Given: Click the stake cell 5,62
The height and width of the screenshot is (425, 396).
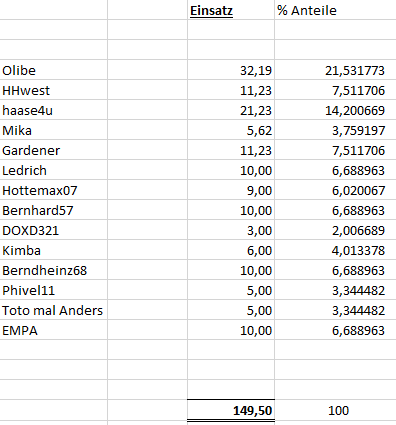Looking at the screenshot, I should point(231,130).
